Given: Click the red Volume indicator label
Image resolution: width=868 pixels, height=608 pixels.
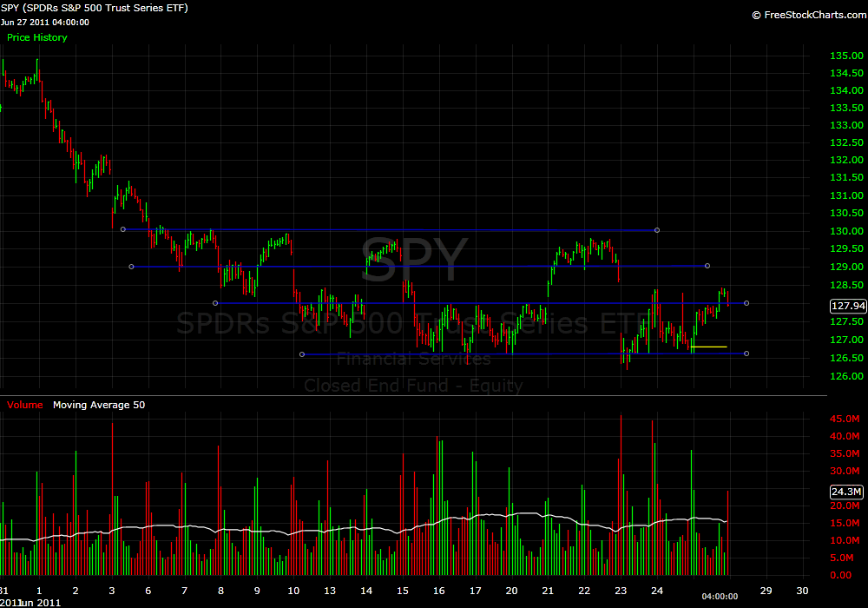Looking at the screenshot, I should [x=25, y=405].
